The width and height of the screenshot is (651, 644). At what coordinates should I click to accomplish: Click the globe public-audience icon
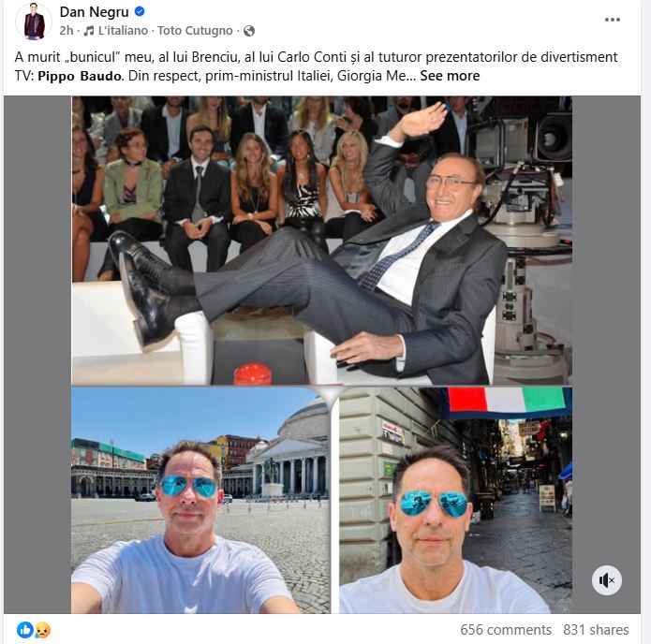249,31
